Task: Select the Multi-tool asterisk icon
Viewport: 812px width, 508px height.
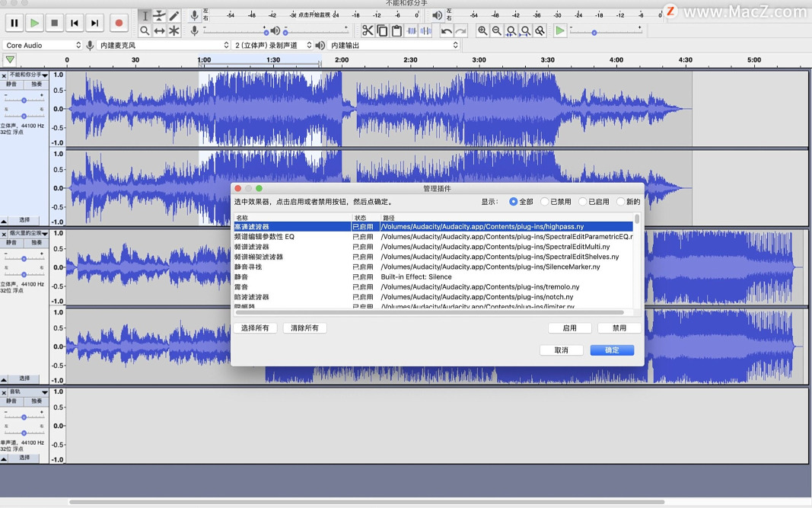Action: pyautogui.click(x=174, y=30)
